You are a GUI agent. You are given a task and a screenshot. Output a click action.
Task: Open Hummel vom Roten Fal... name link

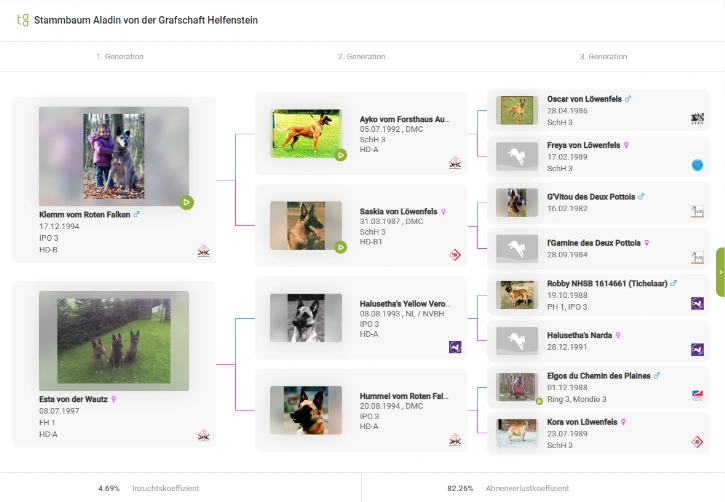coord(404,396)
